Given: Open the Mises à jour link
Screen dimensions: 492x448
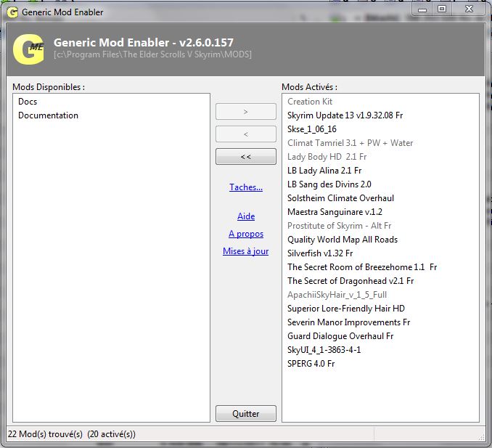Looking at the screenshot, I should (245, 251).
